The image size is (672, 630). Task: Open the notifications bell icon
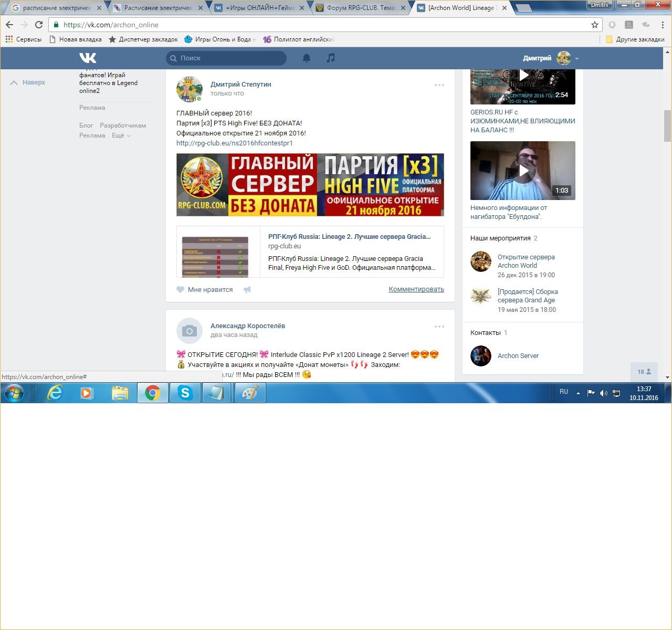[307, 58]
